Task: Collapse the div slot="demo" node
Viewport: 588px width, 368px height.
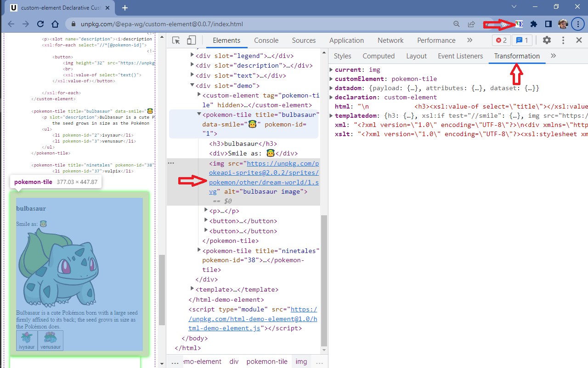Action: click(x=192, y=86)
